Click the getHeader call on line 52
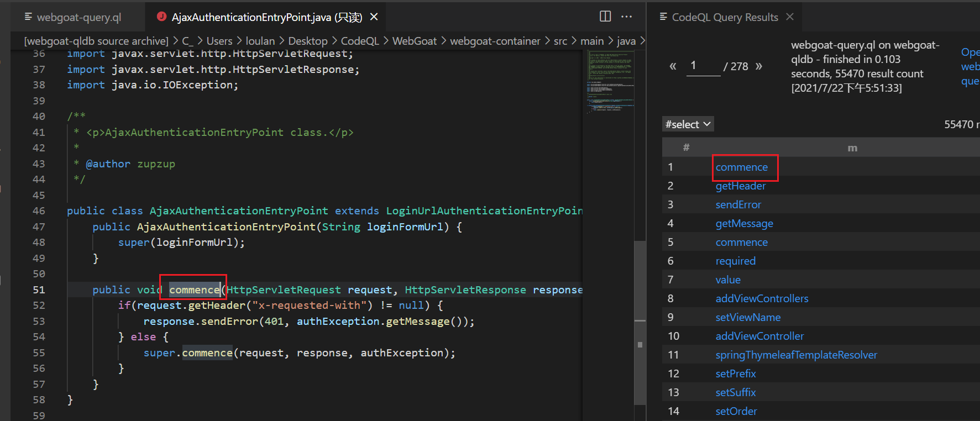This screenshot has width=980, height=421. 217,305
